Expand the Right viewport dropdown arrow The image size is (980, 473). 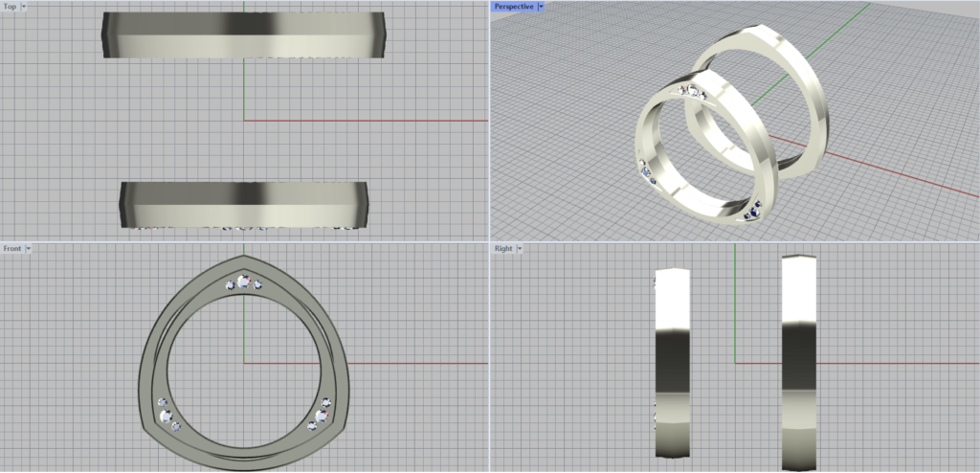click(x=520, y=248)
